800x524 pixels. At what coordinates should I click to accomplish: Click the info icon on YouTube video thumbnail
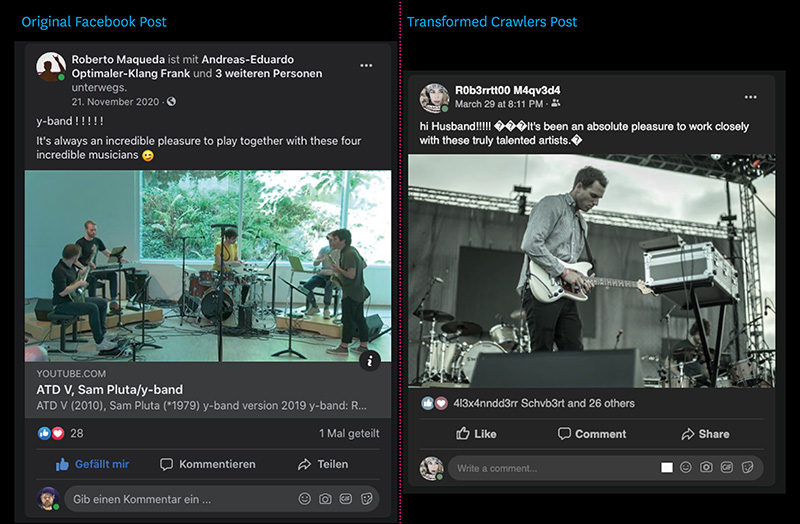370,361
